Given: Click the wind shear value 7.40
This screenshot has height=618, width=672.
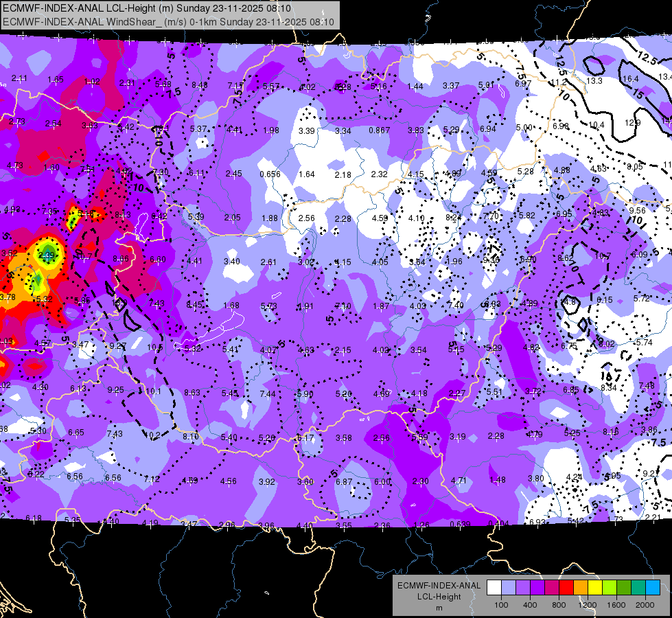Looking at the screenshot, I should 456,305.
